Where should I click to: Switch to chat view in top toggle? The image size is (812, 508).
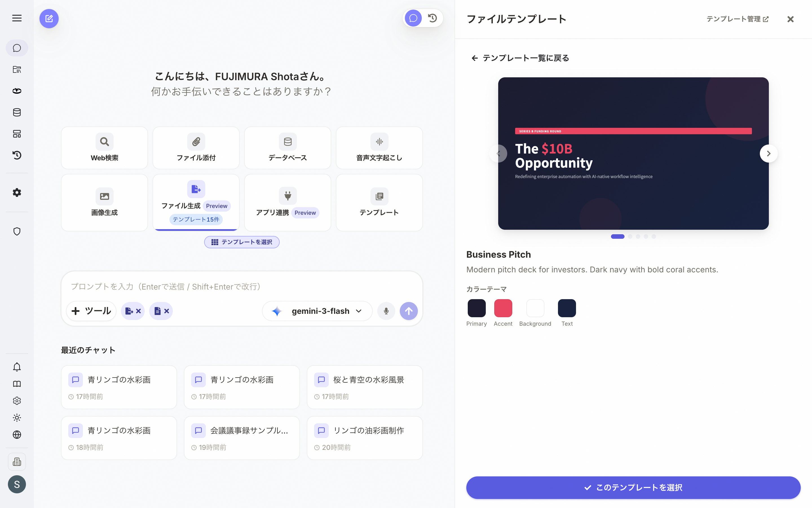[413, 18]
